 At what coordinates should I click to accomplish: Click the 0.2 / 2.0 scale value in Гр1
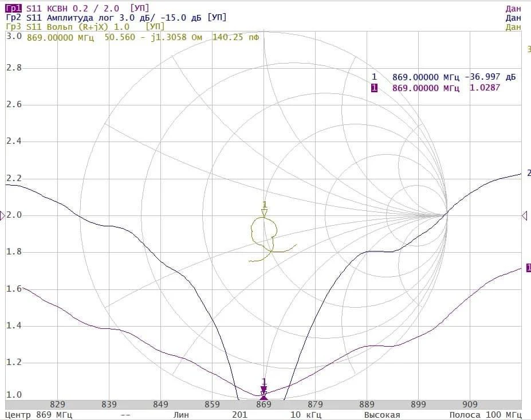pyautogui.click(x=105, y=8)
